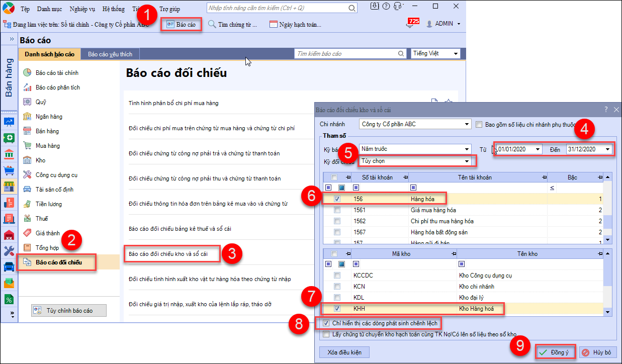Select Công cụ dụng cụ report category

pyautogui.click(x=56, y=175)
